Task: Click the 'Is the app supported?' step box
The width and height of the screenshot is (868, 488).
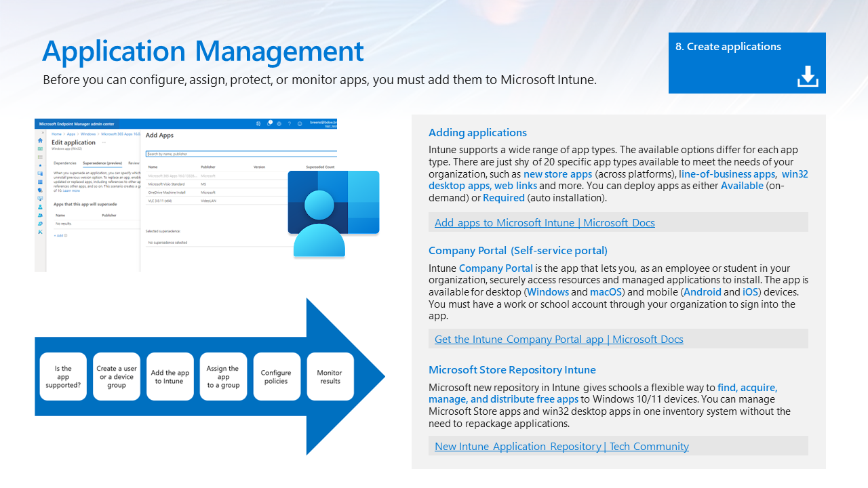Action: [x=63, y=376]
